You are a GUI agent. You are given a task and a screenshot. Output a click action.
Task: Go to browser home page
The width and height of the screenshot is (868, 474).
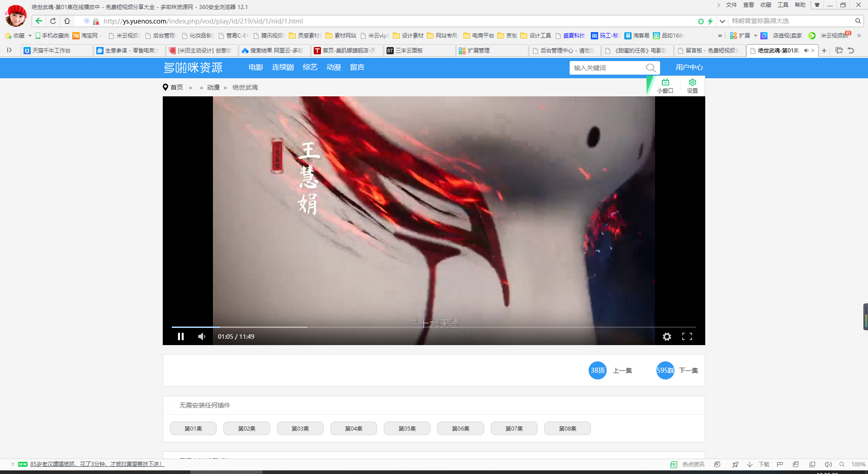pyautogui.click(x=67, y=21)
